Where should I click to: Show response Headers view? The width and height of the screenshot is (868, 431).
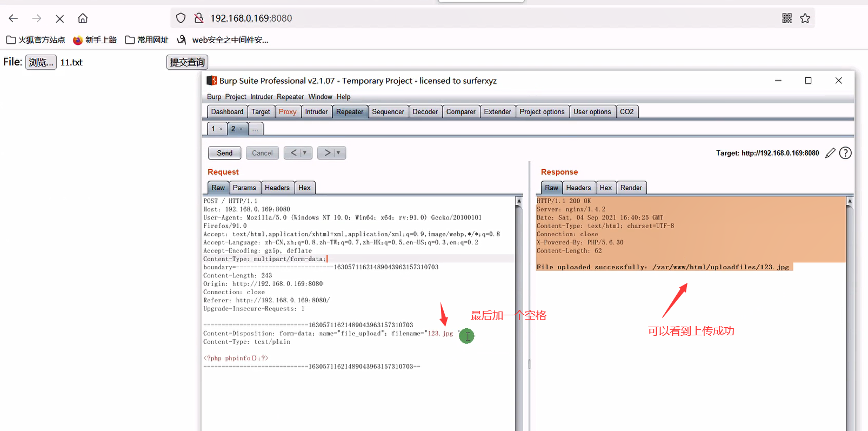click(578, 188)
